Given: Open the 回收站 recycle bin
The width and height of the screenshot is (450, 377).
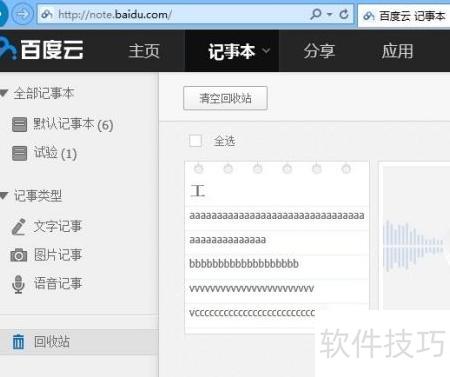Looking at the screenshot, I should click(x=79, y=342).
